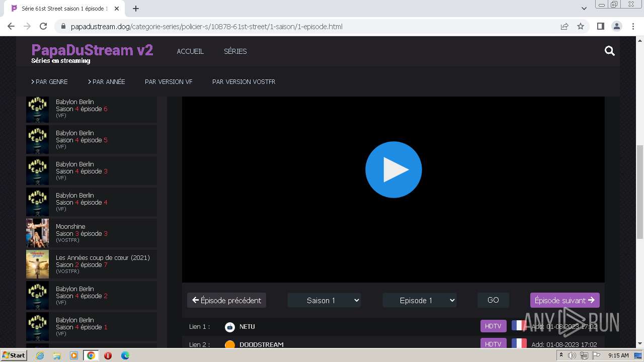Click the address bar URL
Viewport: 644px width, 362px height.
point(206,26)
